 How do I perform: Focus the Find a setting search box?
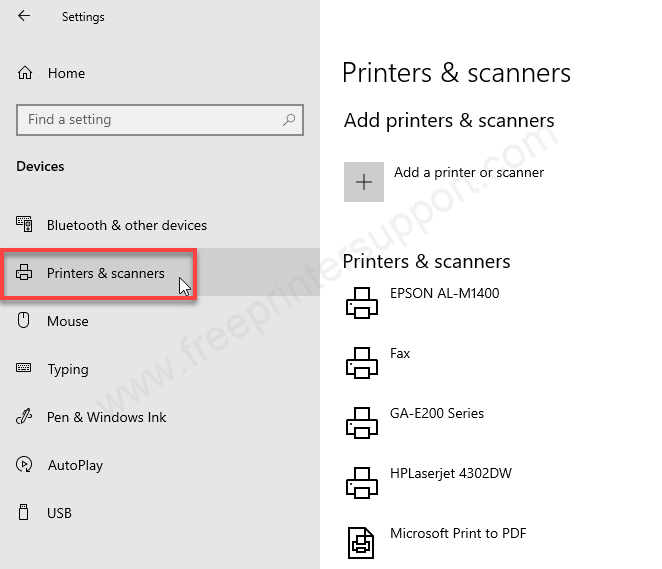150,120
